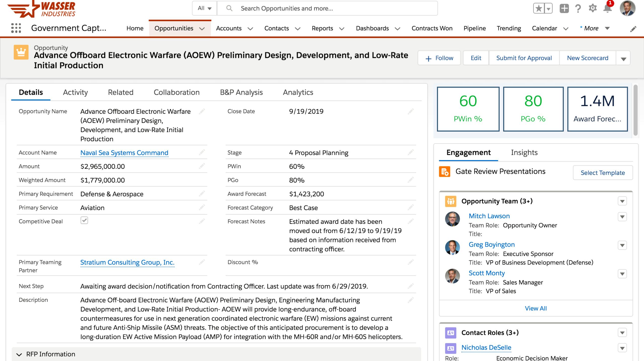Open more record actions dropdown

click(623, 58)
